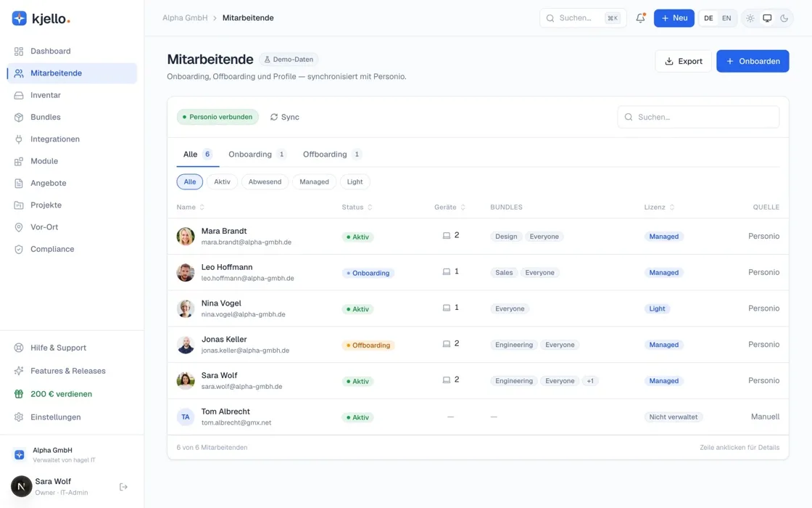Open Inventar in the sidebar
Viewport: 812px width, 508px height.
[72, 95]
